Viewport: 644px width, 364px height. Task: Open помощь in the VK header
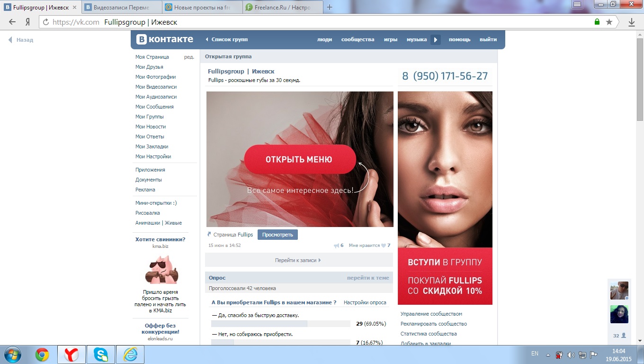460,40
